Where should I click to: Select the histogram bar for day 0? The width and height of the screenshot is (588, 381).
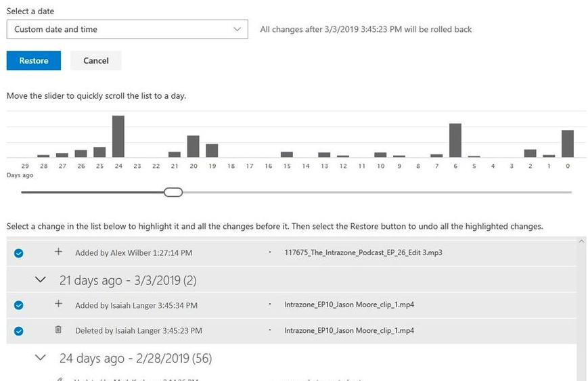pos(568,143)
